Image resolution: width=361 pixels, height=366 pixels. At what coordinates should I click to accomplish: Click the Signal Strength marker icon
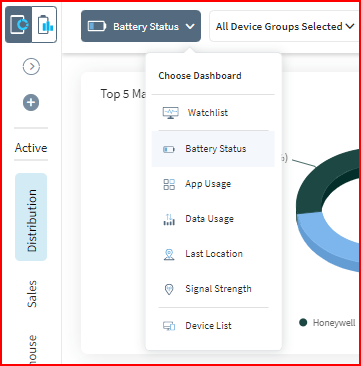click(x=169, y=289)
